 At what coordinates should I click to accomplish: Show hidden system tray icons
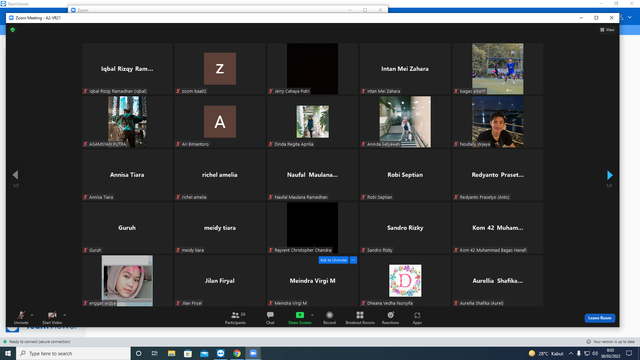tap(571, 353)
